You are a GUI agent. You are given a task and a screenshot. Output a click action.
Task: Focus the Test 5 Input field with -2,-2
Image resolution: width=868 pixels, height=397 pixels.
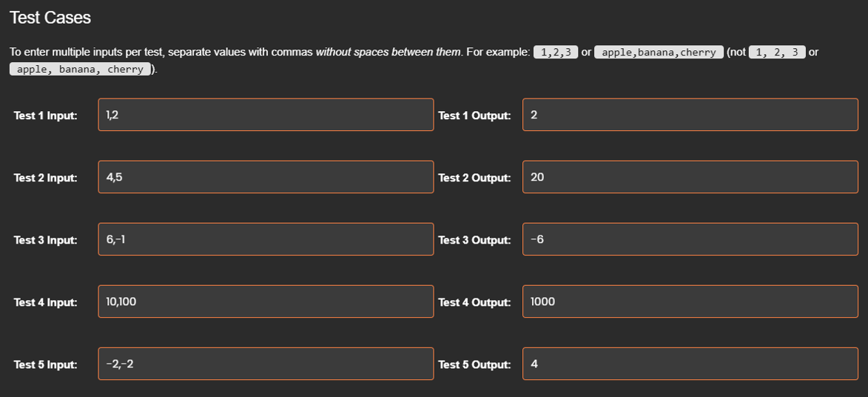265,364
